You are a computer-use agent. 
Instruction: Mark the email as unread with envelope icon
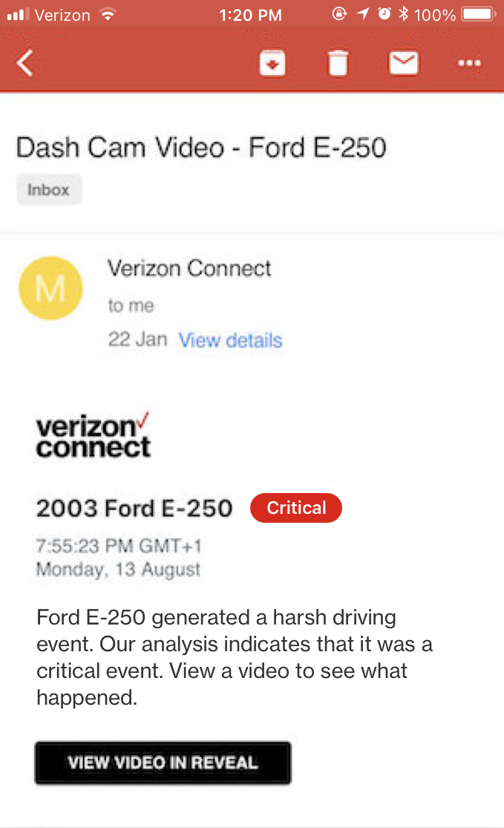[x=404, y=63]
